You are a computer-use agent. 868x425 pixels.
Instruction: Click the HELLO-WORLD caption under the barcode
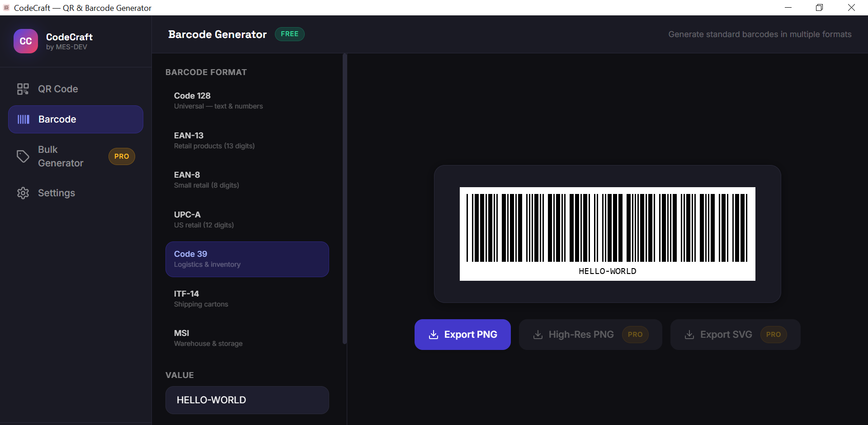click(x=607, y=271)
